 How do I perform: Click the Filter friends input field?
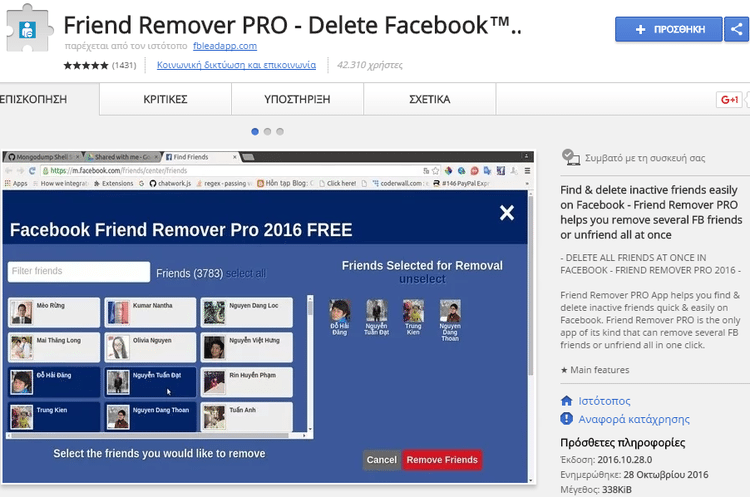[x=79, y=271]
